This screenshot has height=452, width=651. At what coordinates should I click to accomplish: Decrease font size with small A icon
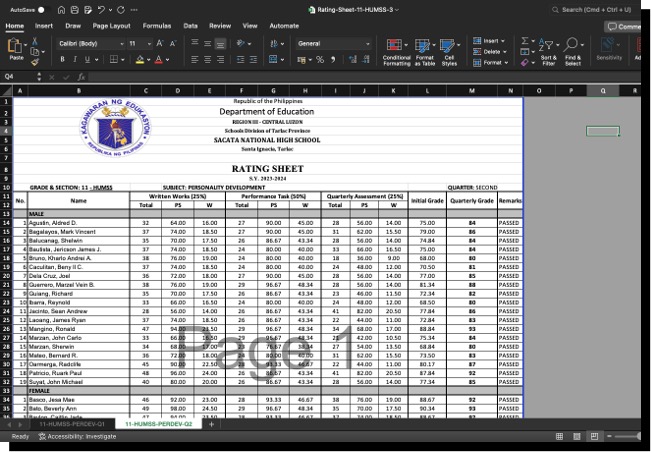pyautogui.click(x=173, y=43)
